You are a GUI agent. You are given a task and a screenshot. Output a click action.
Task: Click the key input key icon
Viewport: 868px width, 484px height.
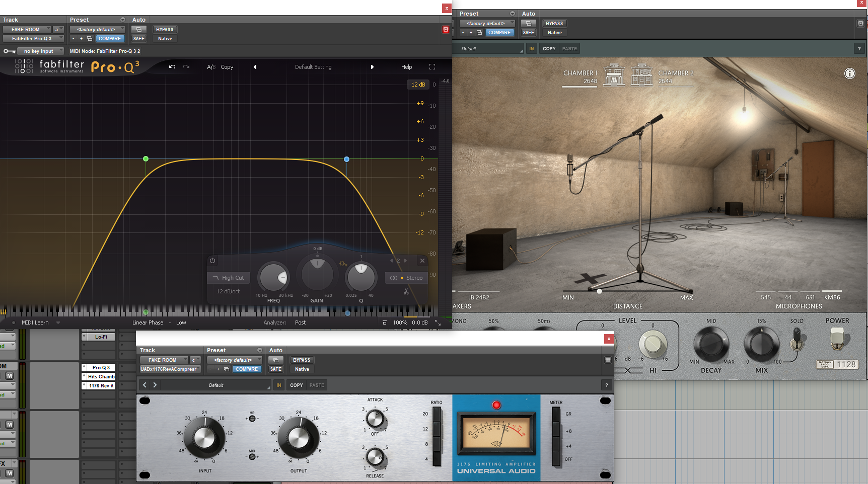[x=9, y=51]
